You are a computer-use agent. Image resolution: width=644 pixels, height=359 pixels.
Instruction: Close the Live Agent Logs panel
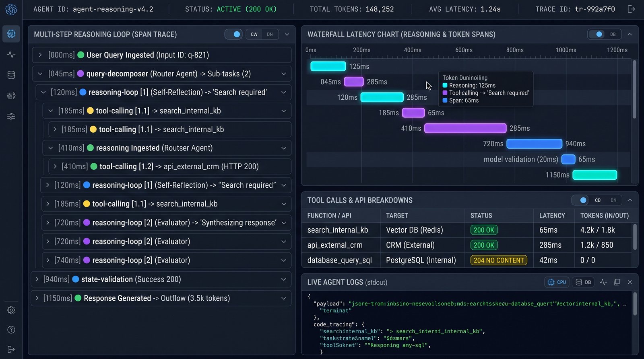630,282
